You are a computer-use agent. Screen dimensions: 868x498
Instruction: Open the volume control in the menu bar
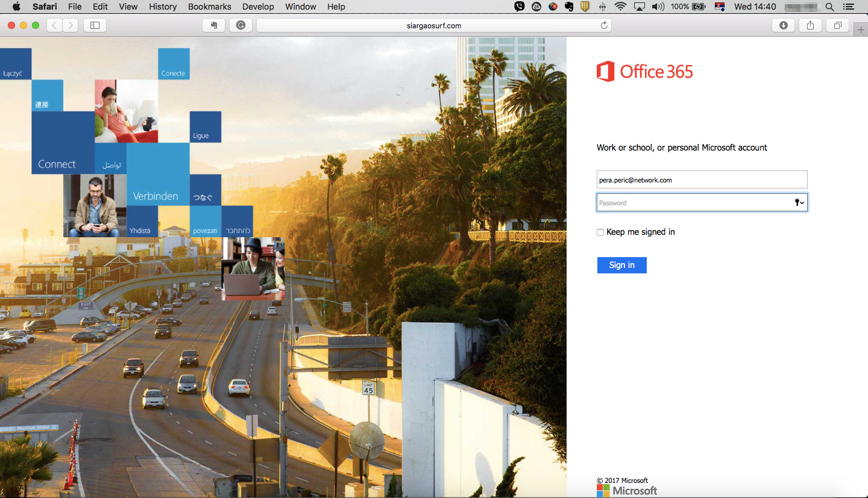[x=657, y=7]
